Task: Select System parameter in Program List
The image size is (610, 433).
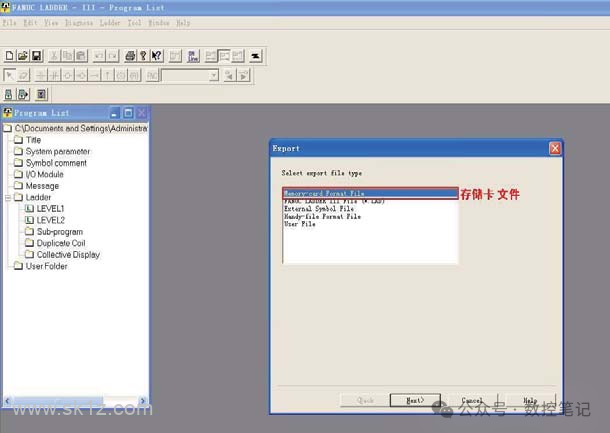Action: click(58, 151)
